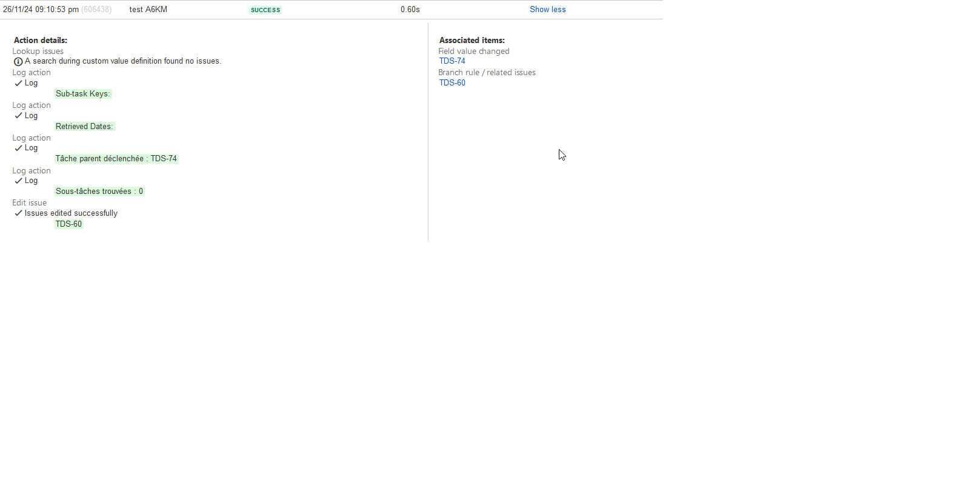Select 'Sous-tâches trouvées : 0' log text

pyautogui.click(x=99, y=192)
